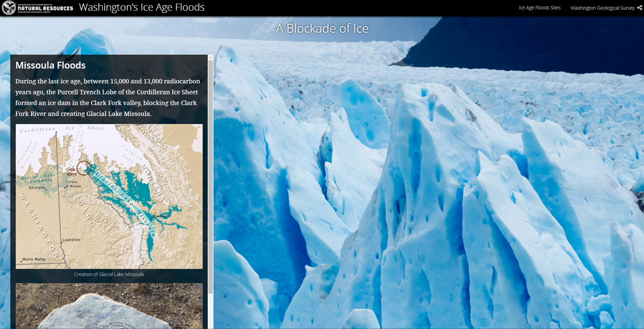Click the ice dam circle marker on the map
This screenshot has width=644, height=329.
[84, 168]
